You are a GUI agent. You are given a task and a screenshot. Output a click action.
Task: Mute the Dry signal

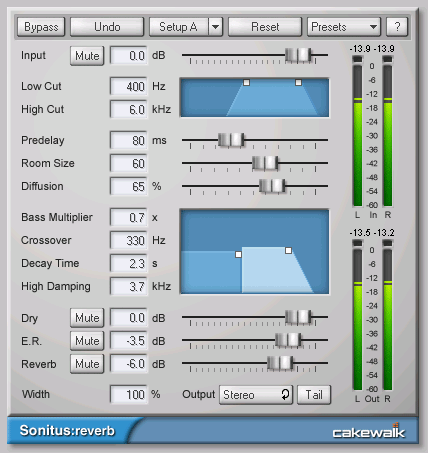click(87, 318)
